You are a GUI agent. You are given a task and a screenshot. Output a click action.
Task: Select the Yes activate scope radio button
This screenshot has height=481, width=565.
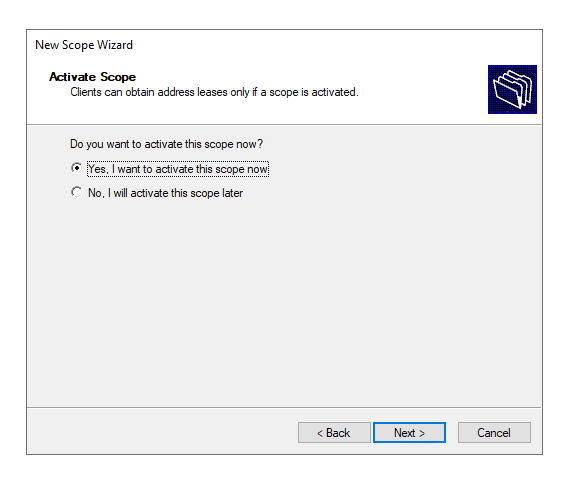coord(76,168)
